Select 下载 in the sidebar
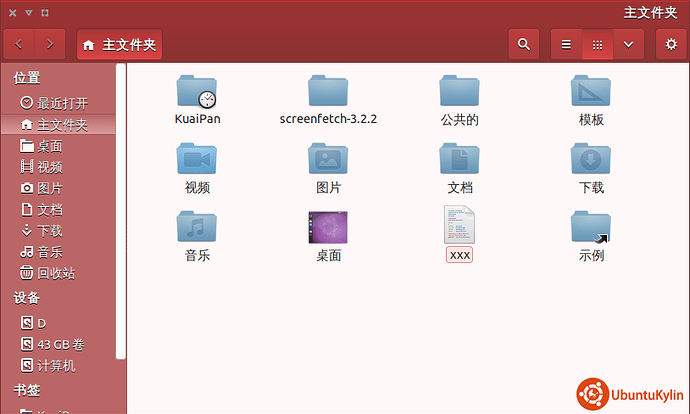Screen dimensions: 690x414 pyautogui.click(x=58, y=231)
